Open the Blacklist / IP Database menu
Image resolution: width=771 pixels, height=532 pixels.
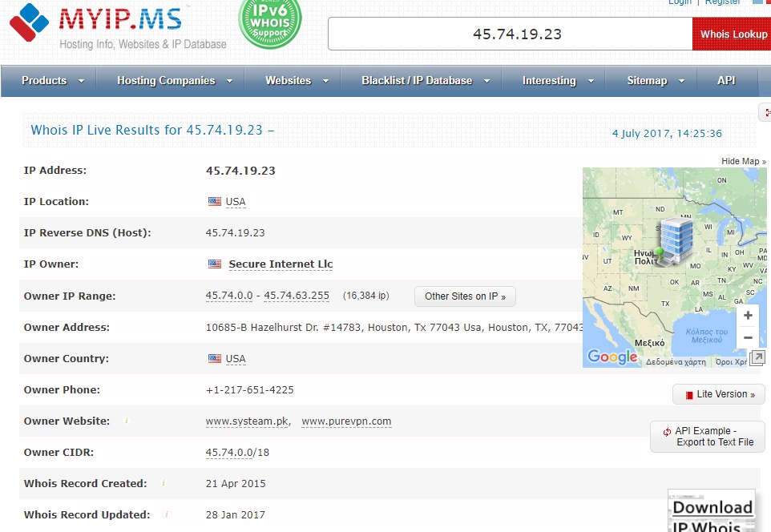pyautogui.click(x=417, y=81)
